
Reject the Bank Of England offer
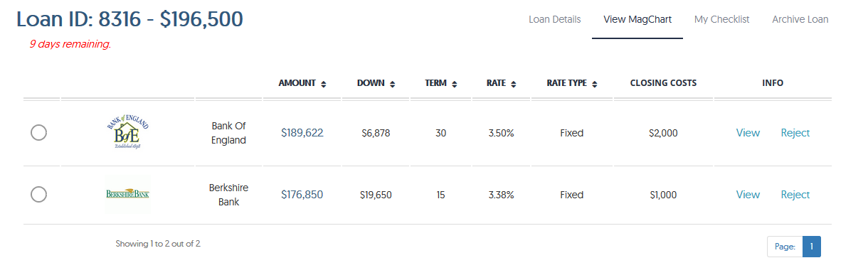click(x=795, y=133)
